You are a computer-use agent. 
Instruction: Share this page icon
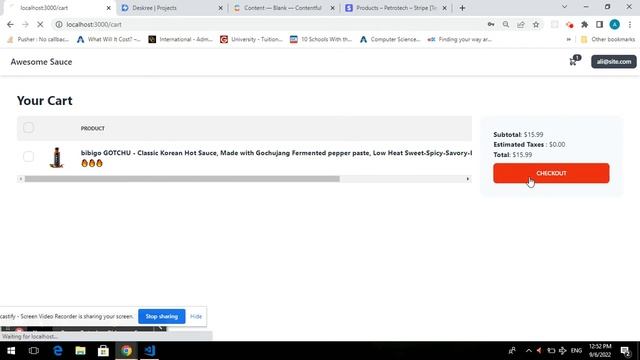[x=521, y=24]
